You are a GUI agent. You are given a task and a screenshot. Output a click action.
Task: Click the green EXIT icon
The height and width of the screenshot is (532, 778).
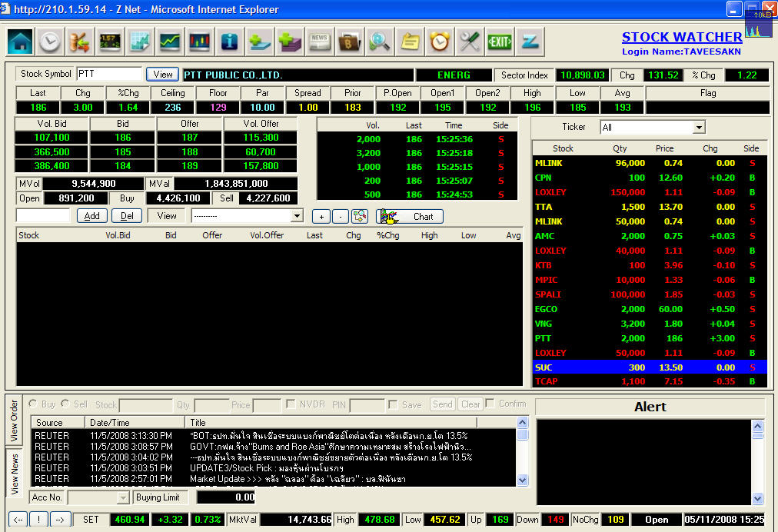click(499, 42)
